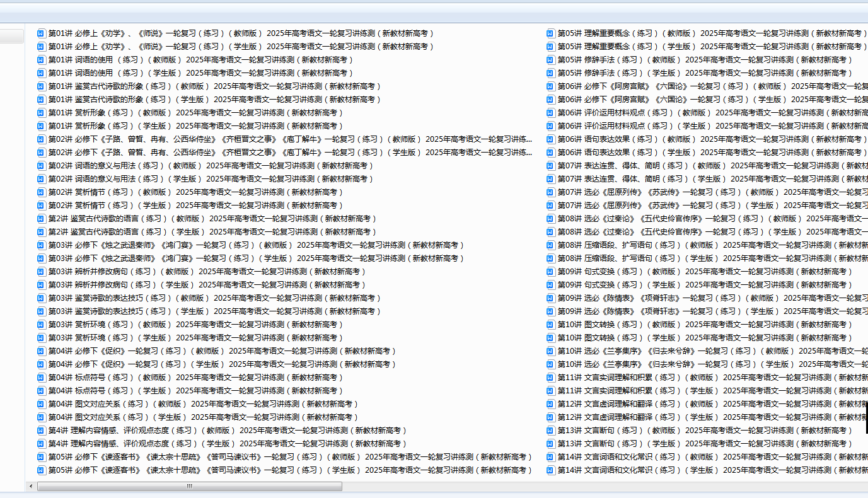Click the scroll-left arrow of horizontal scrollbar
The height and width of the screenshot is (498, 868).
click(x=31, y=486)
